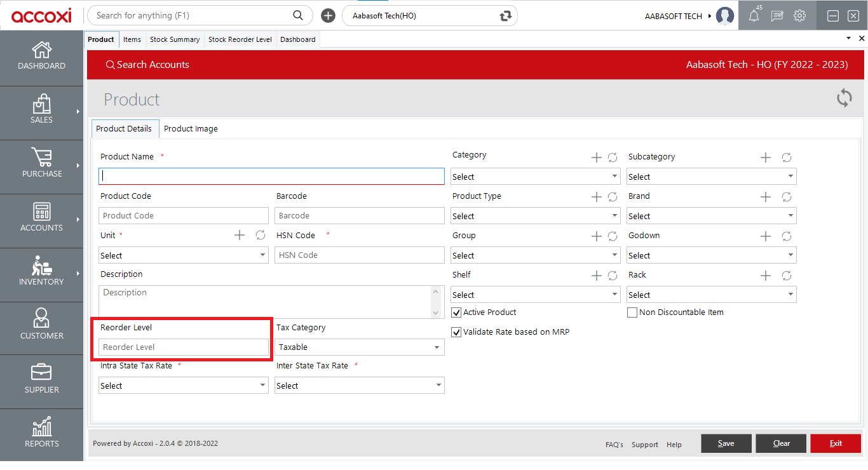The width and height of the screenshot is (868, 470).
Task: Open the Shelf dropdown
Action: tap(536, 295)
